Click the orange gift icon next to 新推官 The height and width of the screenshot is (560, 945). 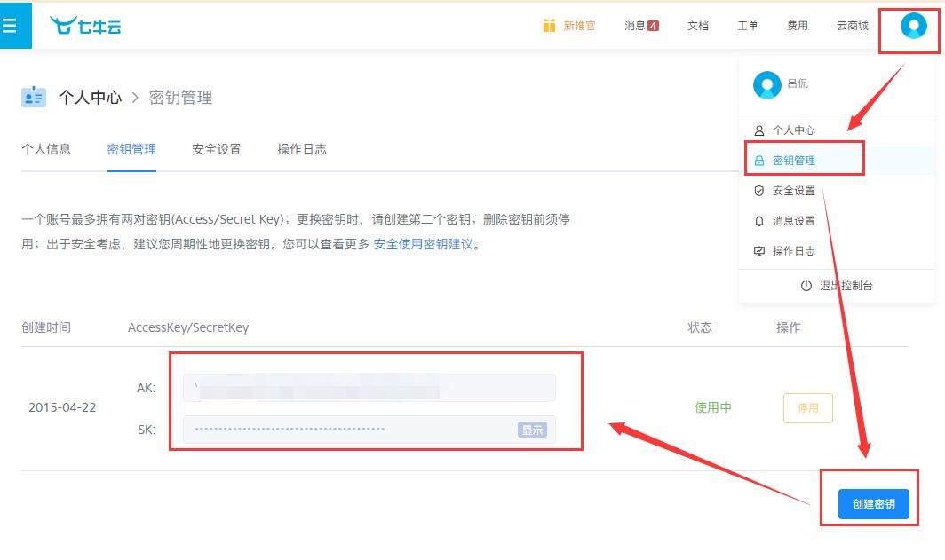(549, 25)
